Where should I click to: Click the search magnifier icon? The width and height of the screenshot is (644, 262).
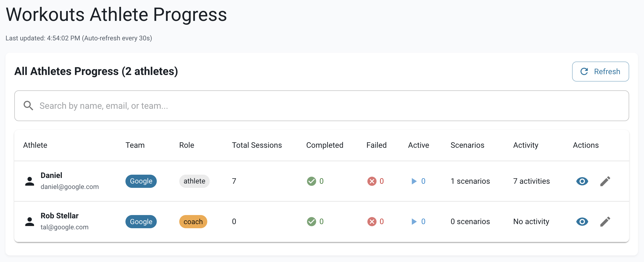coord(28,105)
